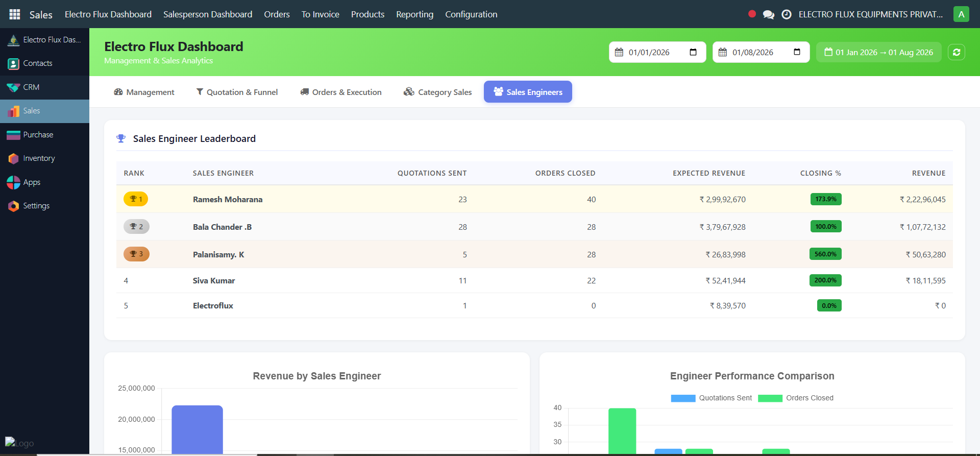Switch to the Management tab

click(x=144, y=92)
